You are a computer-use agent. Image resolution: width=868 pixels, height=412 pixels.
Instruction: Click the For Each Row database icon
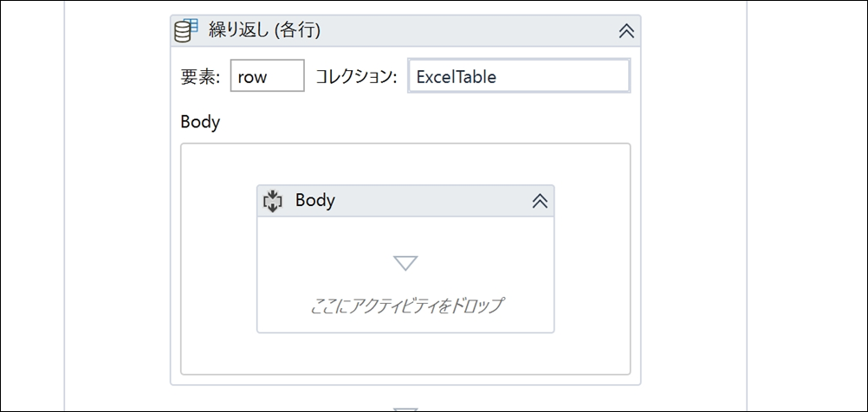tap(186, 30)
